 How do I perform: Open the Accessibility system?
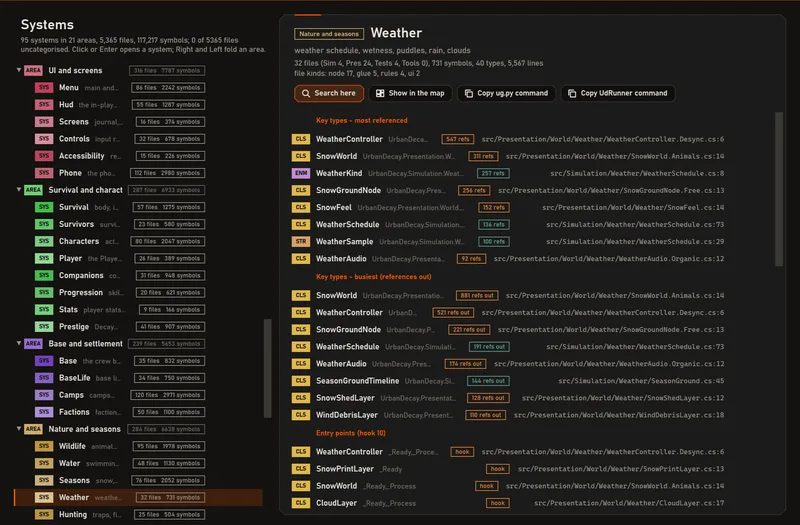(138, 156)
